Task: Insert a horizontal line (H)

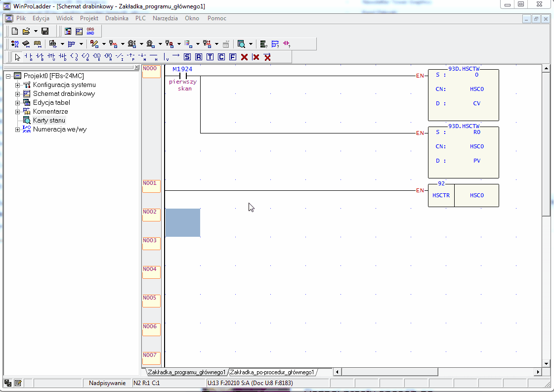Action: pos(154,57)
